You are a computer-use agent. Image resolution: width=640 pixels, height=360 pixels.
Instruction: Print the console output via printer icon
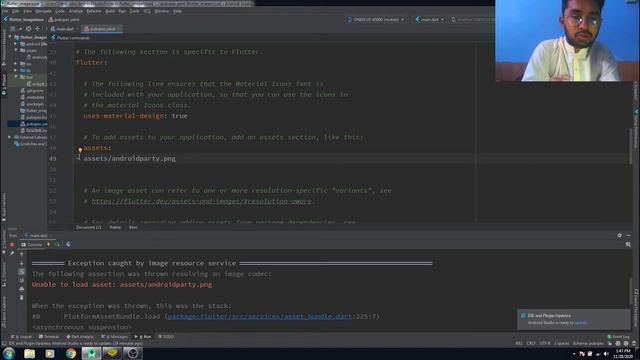[x=22, y=289]
